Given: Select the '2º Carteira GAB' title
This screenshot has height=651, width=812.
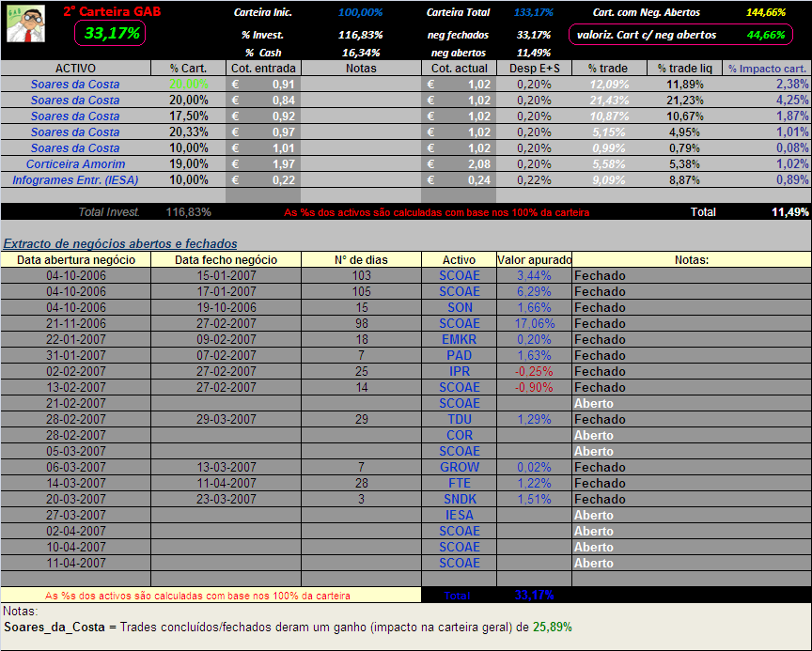Looking at the screenshot, I should click(112, 11).
